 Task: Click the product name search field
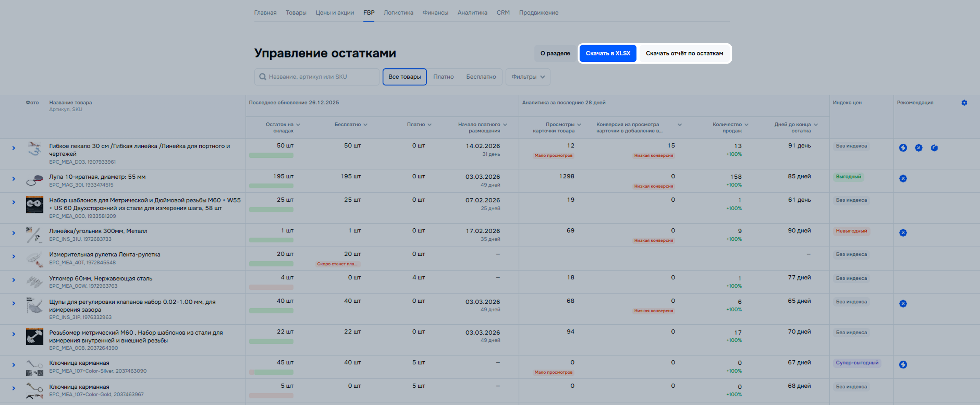pos(320,77)
